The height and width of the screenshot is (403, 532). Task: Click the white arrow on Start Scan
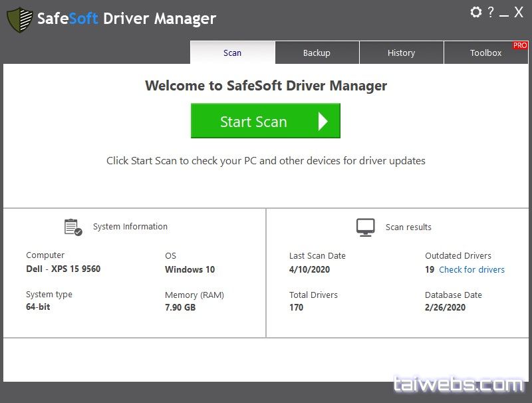click(323, 121)
